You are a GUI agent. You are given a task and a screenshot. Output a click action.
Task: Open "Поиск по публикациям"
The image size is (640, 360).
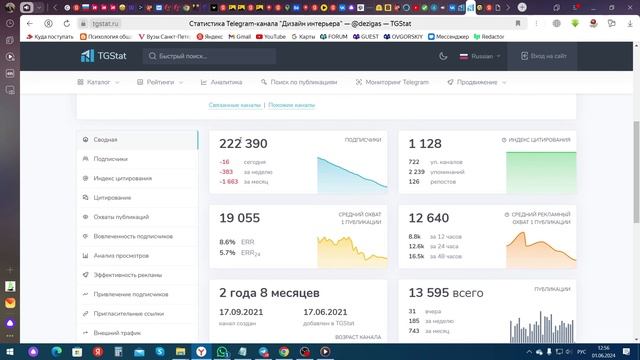click(x=299, y=82)
